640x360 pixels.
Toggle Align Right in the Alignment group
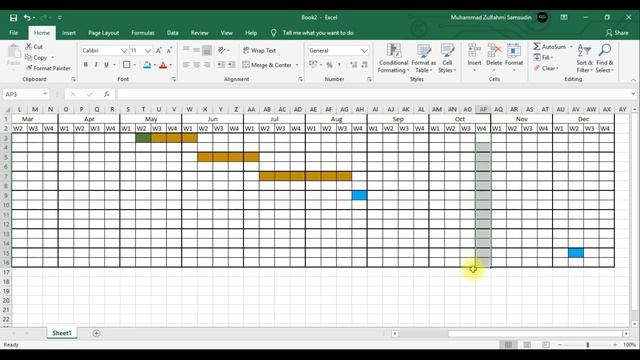pyautogui.click(x=207, y=64)
